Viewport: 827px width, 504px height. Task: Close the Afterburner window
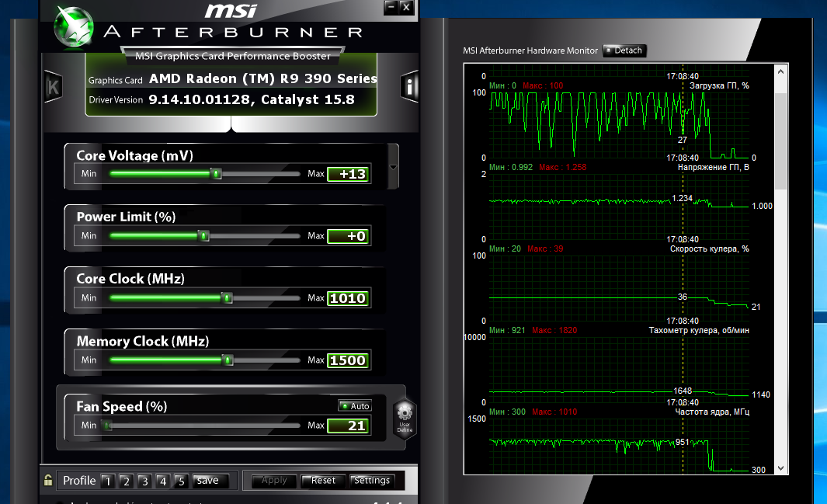pos(405,7)
